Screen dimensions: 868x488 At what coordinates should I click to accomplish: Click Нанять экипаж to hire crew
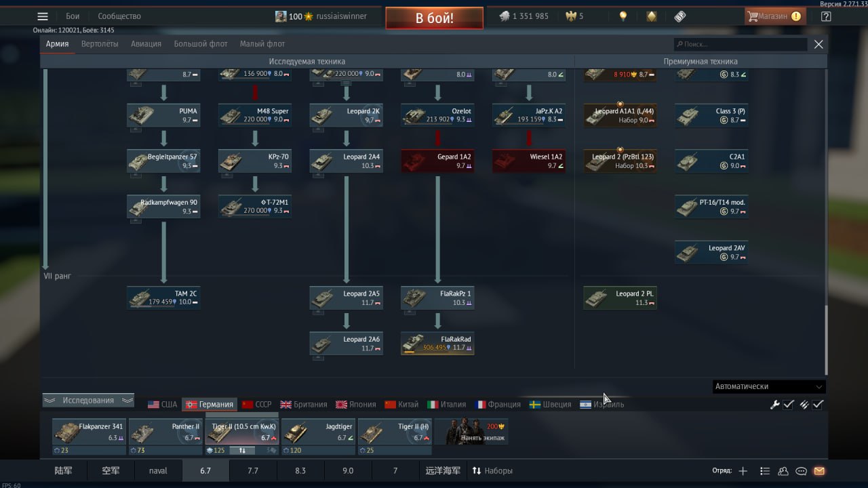472,432
